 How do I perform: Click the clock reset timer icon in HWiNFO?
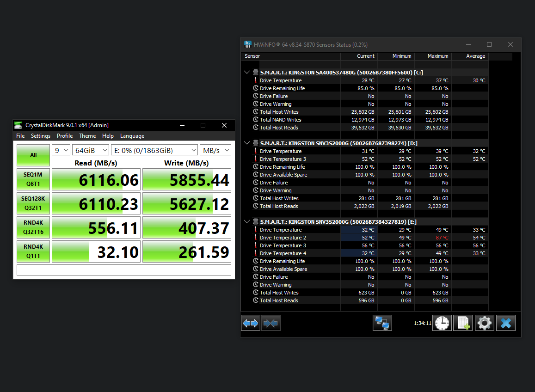click(x=442, y=323)
